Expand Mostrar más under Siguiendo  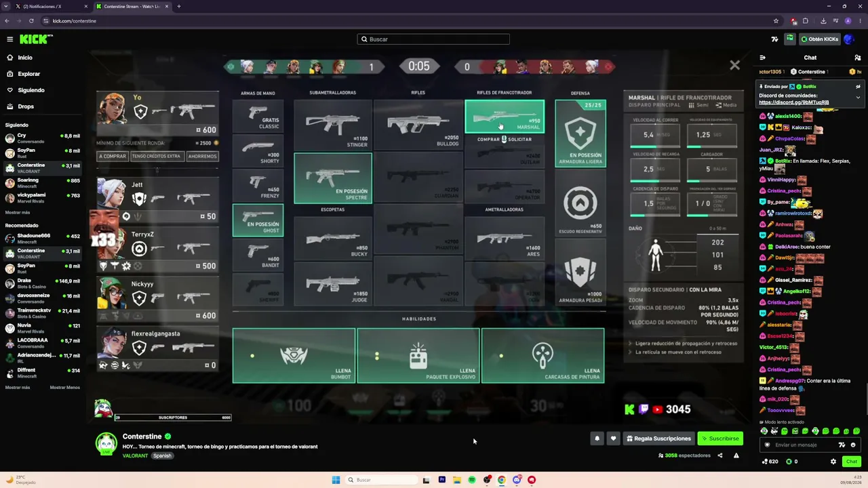(x=18, y=213)
